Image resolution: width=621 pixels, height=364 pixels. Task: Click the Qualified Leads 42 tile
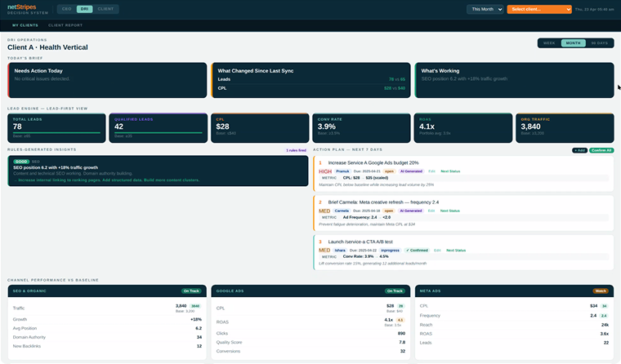tap(158, 128)
